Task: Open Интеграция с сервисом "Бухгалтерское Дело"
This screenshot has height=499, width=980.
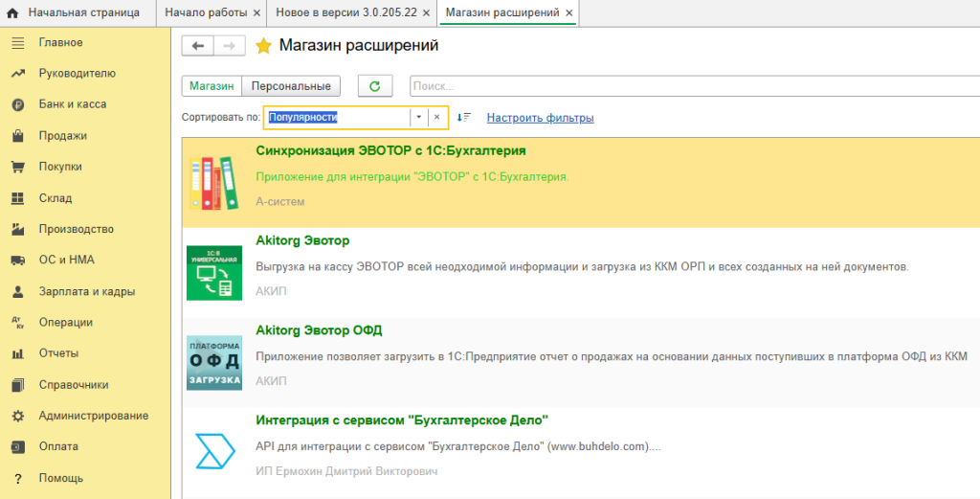Action: pyautogui.click(x=402, y=420)
